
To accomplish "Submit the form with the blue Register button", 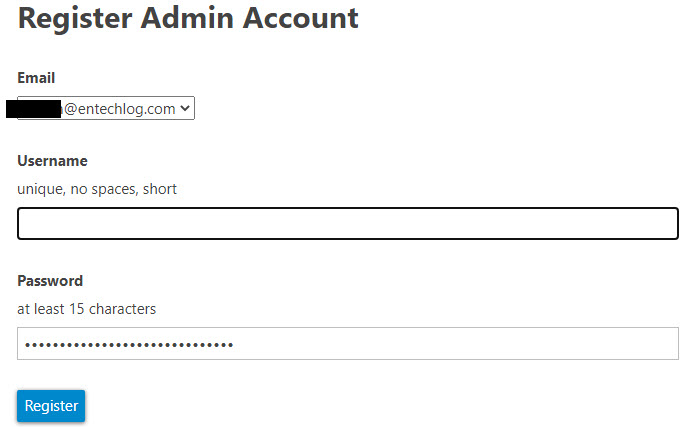I will (51, 406).
